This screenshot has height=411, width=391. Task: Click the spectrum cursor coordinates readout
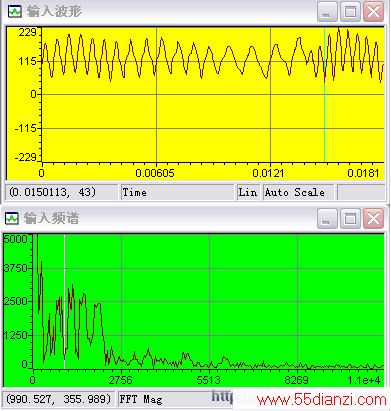(x=59, y=399)
